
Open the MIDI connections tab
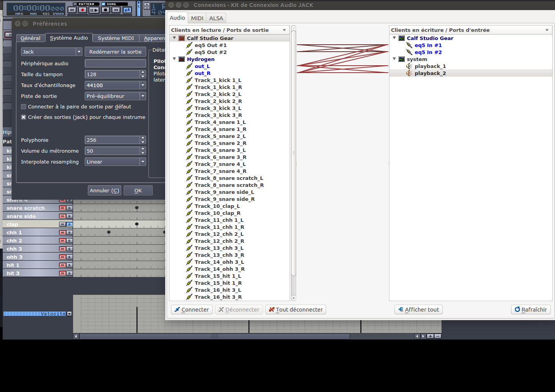point(197,18)
